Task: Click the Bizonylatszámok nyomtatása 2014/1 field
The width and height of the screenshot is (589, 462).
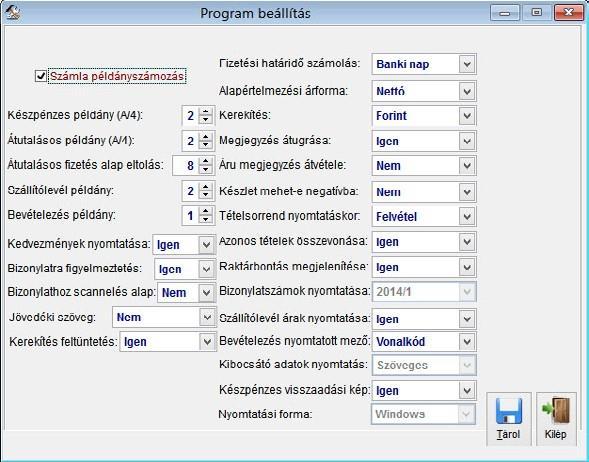Action: click(424, 292)
